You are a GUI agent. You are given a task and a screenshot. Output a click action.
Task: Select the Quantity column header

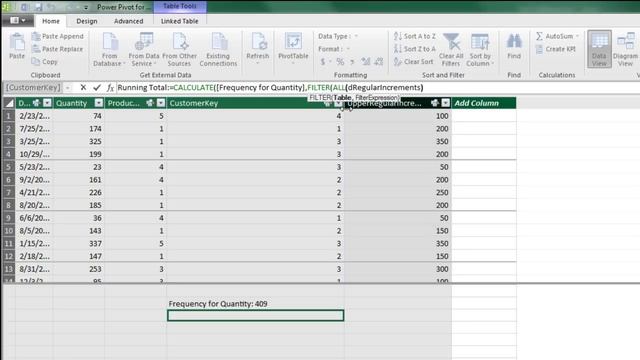pyautogui.click(x=79, y=103)
